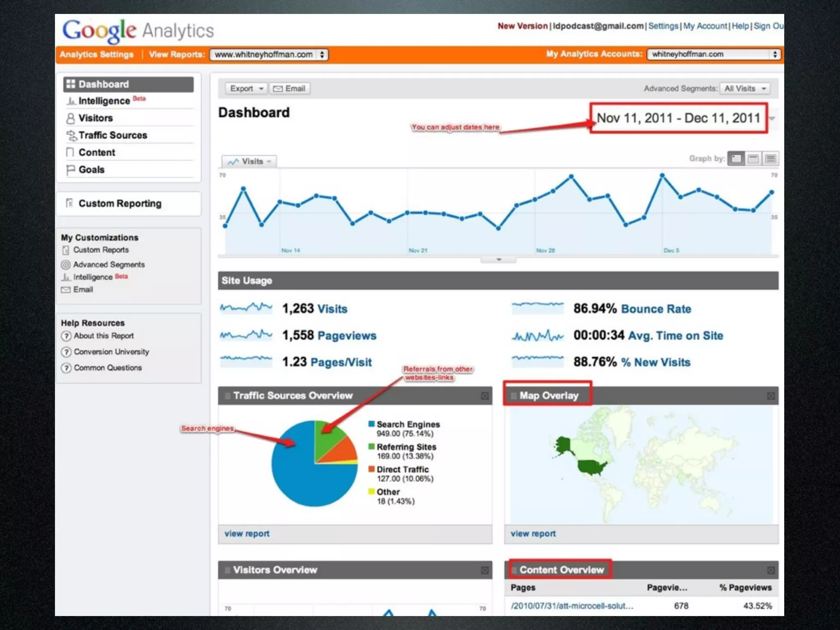Click the blue Search Engines legend swatch
This screenshot has height=630, width=840.
pos(372,424)
